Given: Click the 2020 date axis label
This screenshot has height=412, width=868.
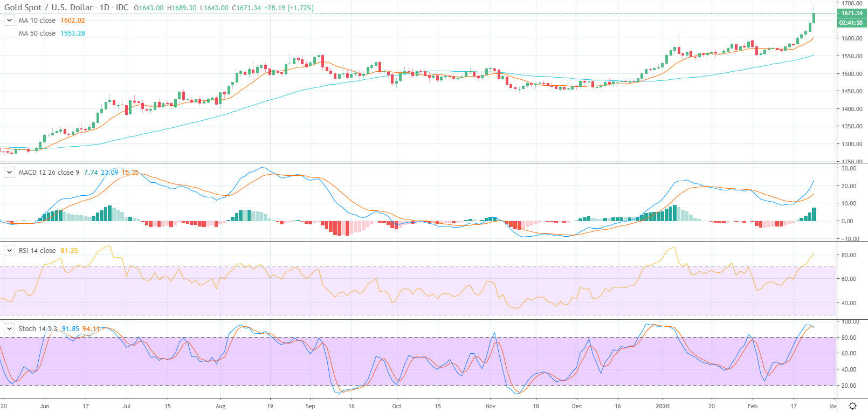Looking at the screenshot, I should click(x=663, y=406).
